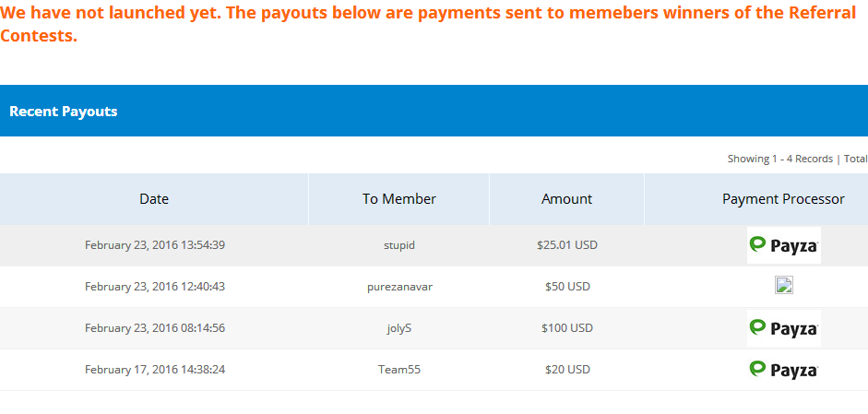Screen dimensions: 868x414
Task: Click date February 17, 2016 14:38:24
Action: [154, 370]
